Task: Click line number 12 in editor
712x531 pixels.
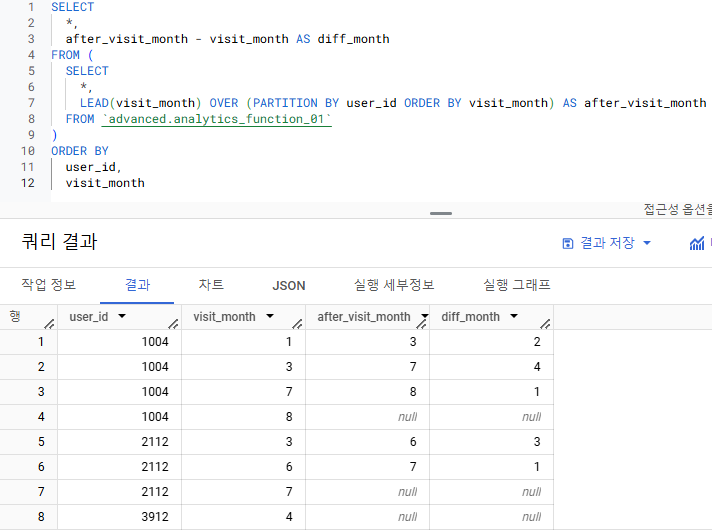Action: point(28,183)
